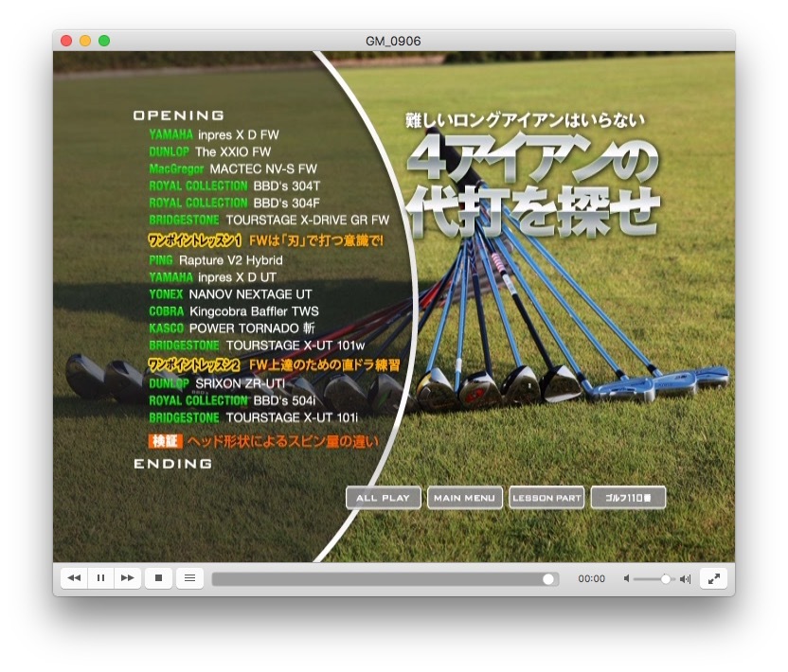Screen dimensions: 788x672
Task: Click the fast-forward button
Action: click(x=128, y=578)
